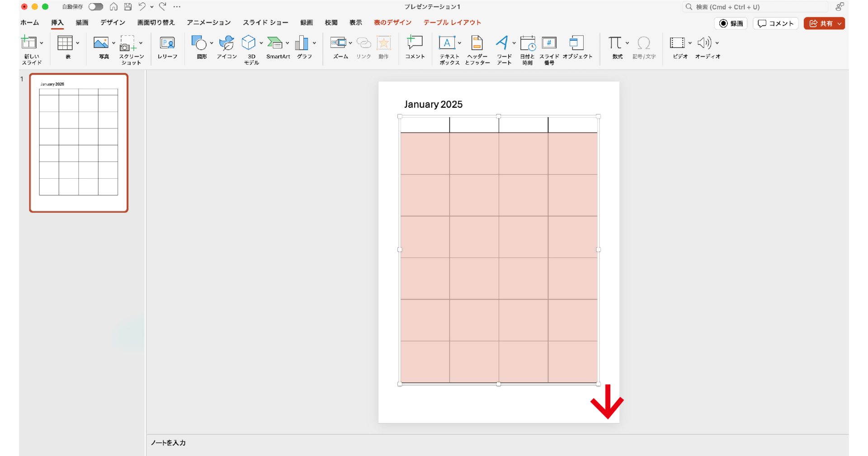Expand the Shapes (図形) dropdown arrow
The height and width of the screenshot is (456, 868).
pos(212,43)
